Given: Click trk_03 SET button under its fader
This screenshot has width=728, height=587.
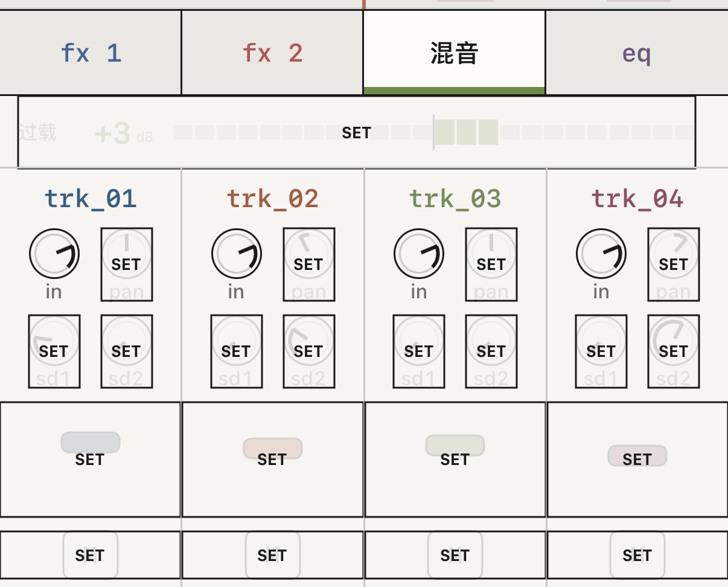Looking at the screenshot, I should pyautogui.click(x=455, y=555).
